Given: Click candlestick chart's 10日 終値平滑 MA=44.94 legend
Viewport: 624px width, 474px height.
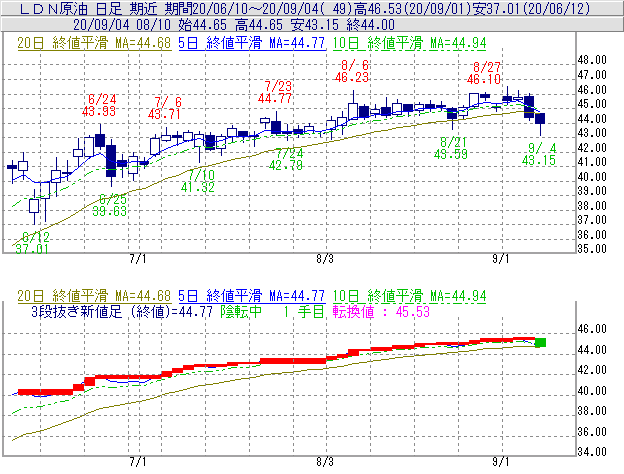Looking at the screenshot, I should (410, 43).
